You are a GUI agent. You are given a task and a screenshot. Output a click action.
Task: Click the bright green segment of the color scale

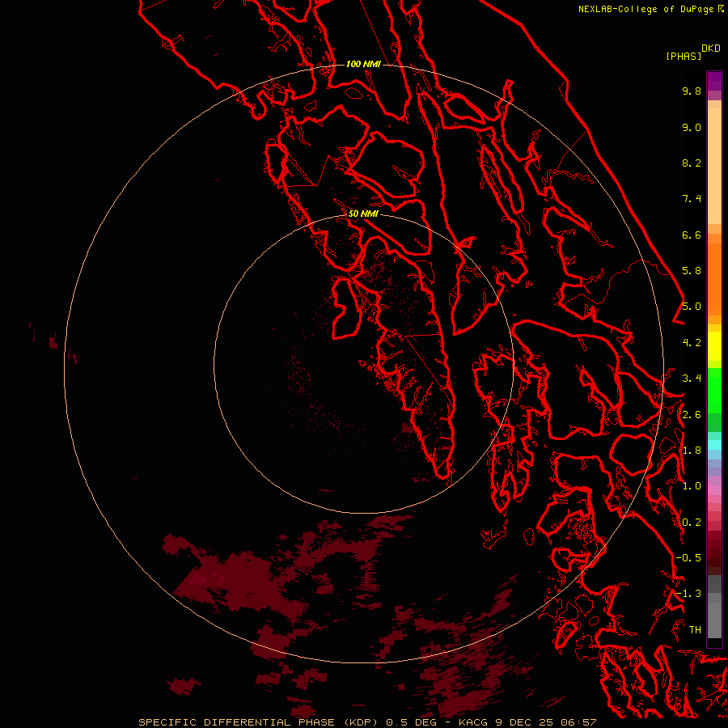tap(714, 390)
